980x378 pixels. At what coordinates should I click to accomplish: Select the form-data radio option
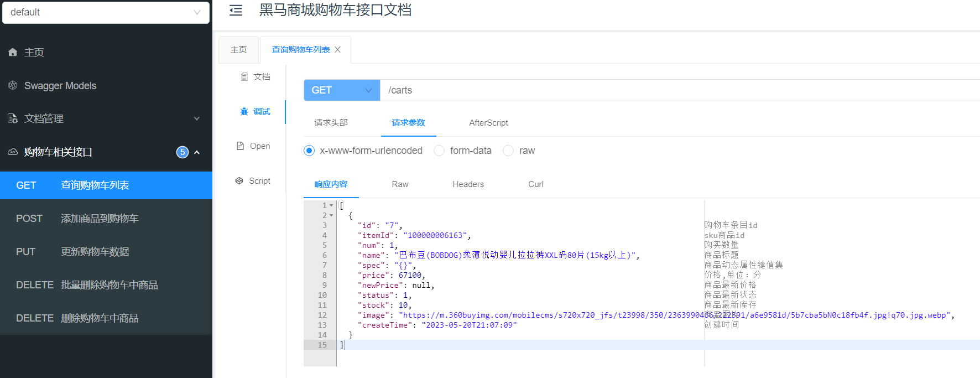pyautogui.click(x=439, y=151)
